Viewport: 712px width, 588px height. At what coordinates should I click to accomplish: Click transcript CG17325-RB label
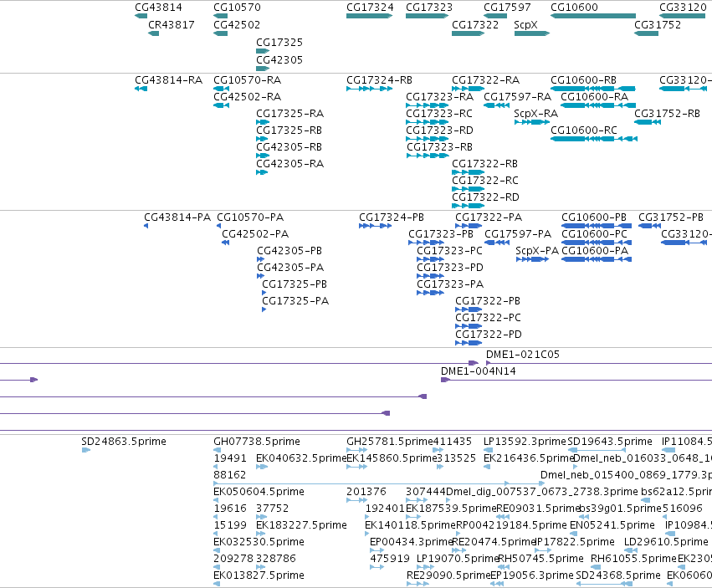click(289, 130)
